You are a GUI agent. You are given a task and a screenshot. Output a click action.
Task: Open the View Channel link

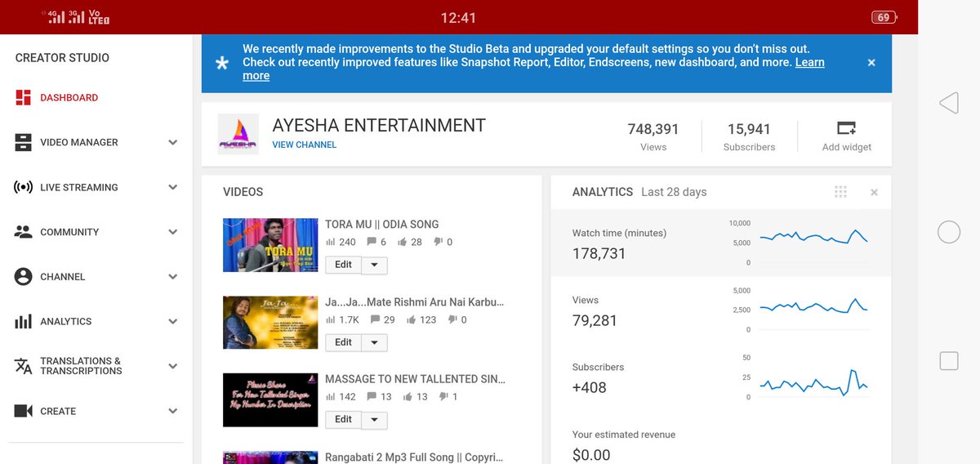(305, 145)
